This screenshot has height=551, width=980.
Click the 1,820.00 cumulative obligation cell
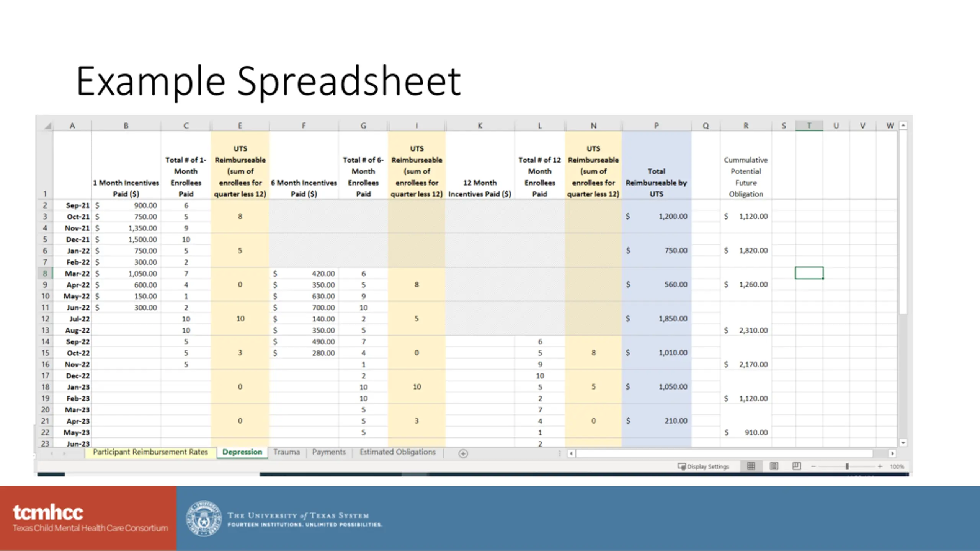coord(746,251)
